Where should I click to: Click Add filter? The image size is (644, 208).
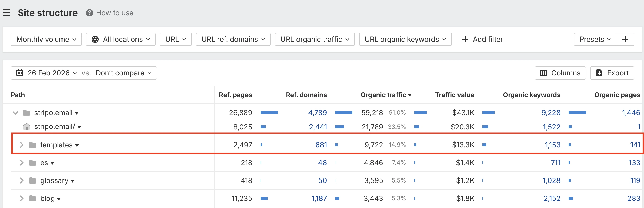pyautogui.click(x=482, y=39)
